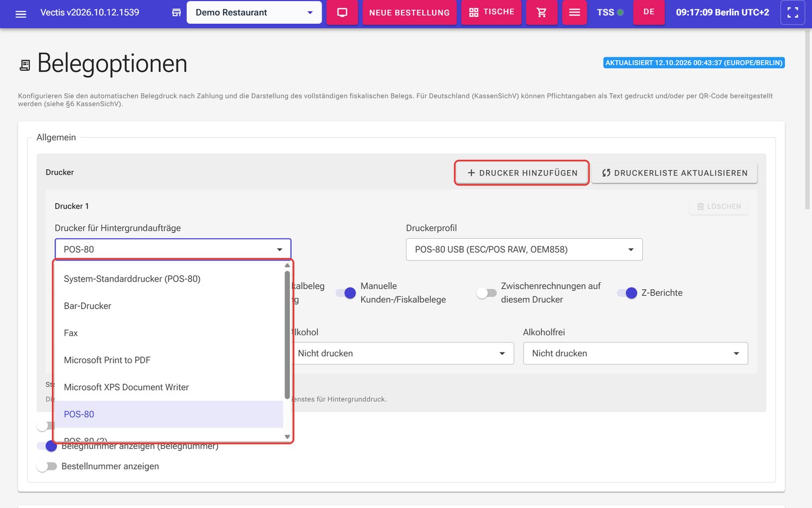Collapse the Drucker für Hintergrundaufträge dropdown
The image size is (812, 508).
173,249
